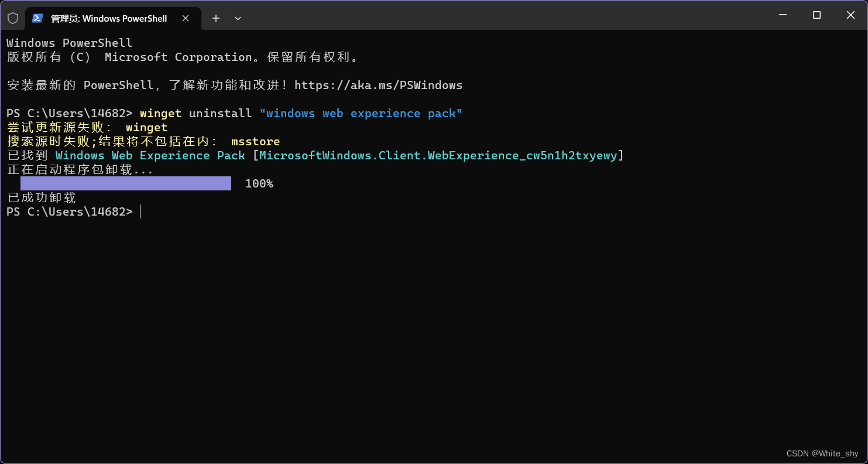Click the shield icon in the title bar
This screenshot has width=868, height=464.
click(13, 18)
